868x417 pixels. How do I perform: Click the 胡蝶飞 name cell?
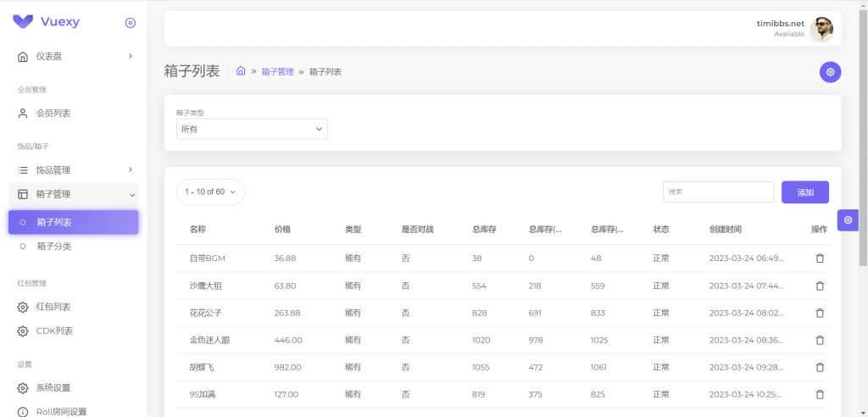click(x=202, y=367)
